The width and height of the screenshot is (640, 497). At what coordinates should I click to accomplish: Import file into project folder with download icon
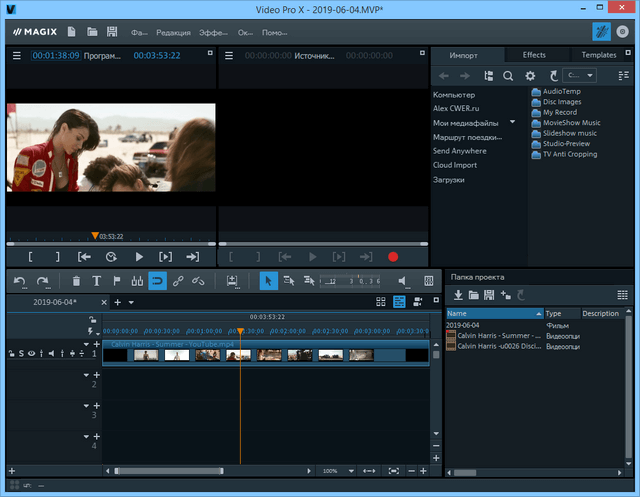(458, 295)
